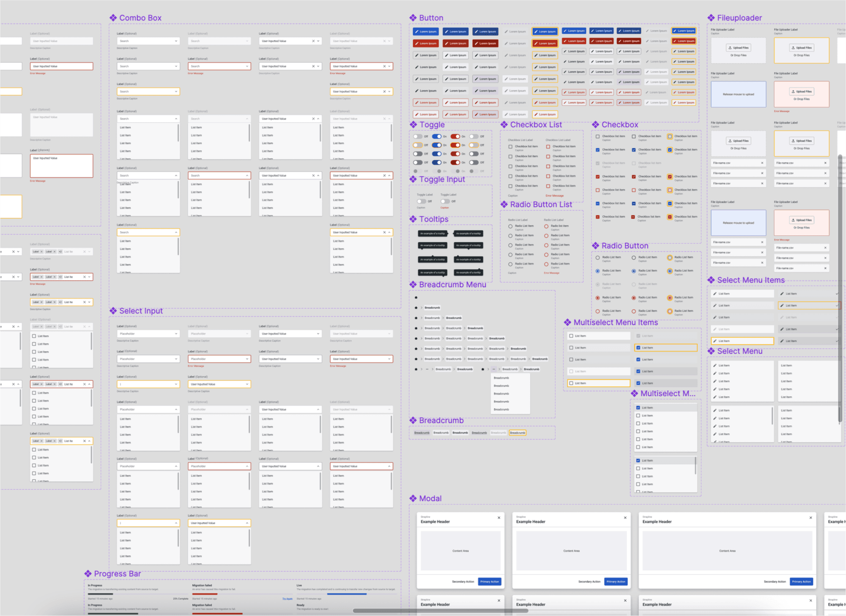Click the tall red-bordered User Inputted Value text area
This screenshot has height=616, width=846.
coord(62,166)
